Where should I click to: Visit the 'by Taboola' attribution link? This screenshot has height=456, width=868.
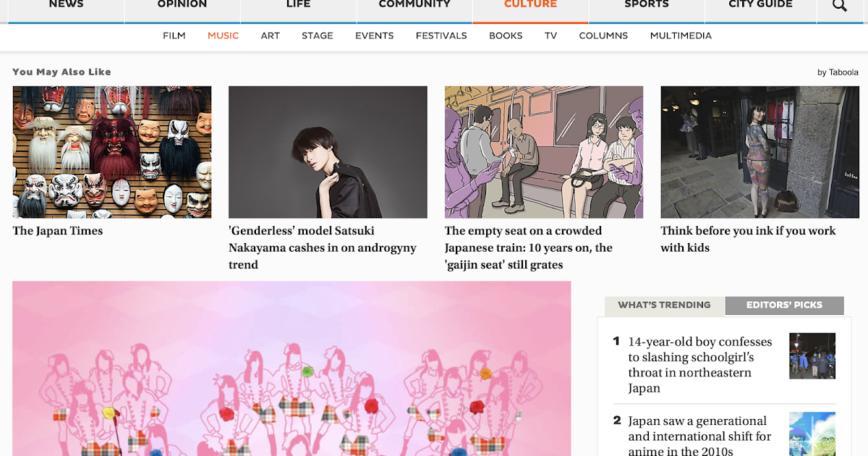tap(838, 72)
